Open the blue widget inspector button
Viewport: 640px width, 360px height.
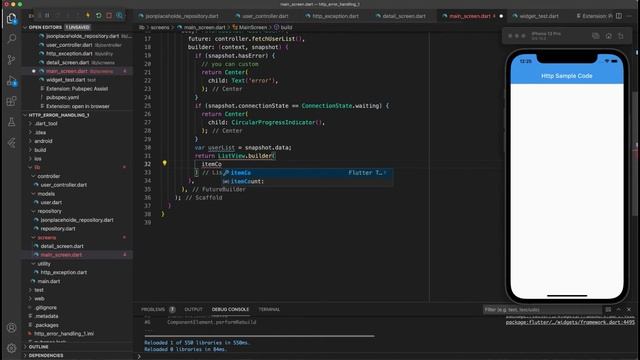click(120, 16)
